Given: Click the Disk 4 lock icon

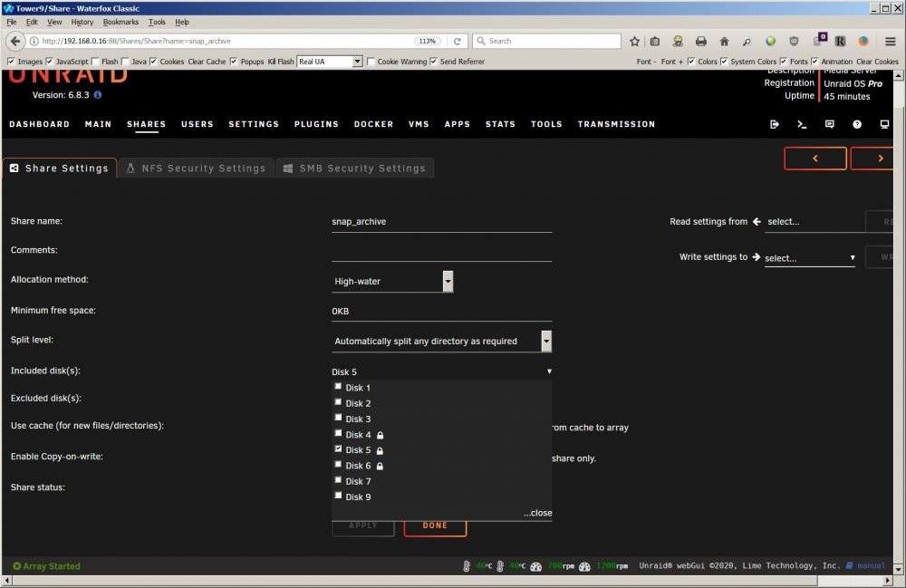Looking at the screenshot, I should [381, 435].
